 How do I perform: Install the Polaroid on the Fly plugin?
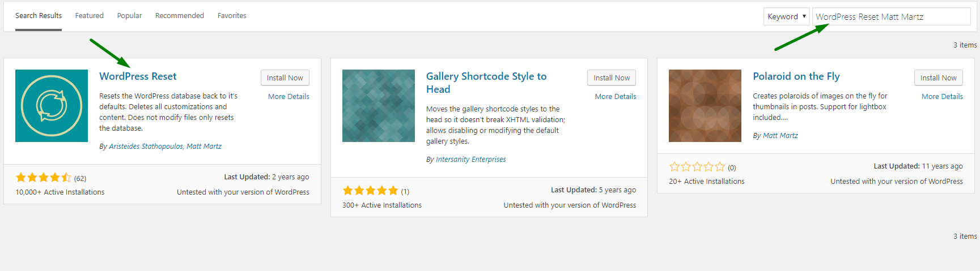pos(939,78)
